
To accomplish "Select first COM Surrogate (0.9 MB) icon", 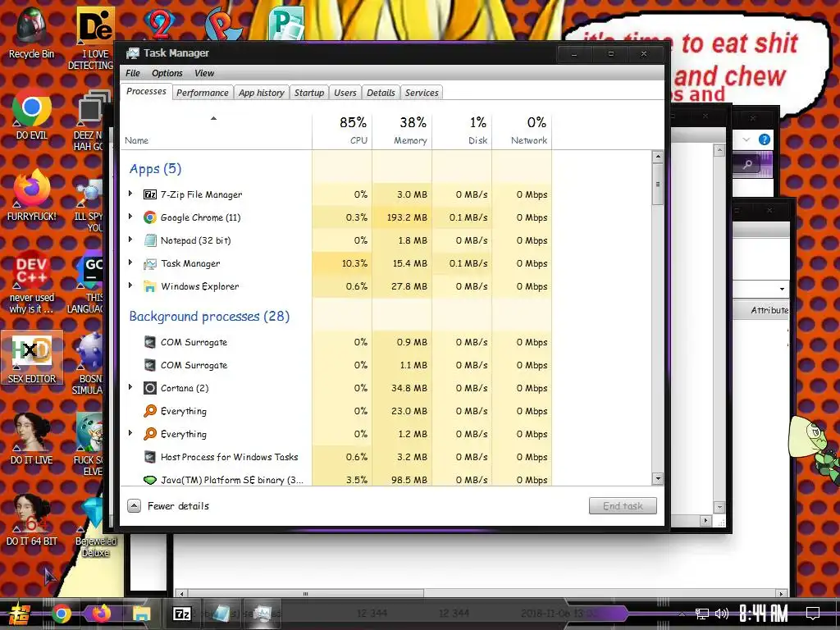I will [150, 342].
